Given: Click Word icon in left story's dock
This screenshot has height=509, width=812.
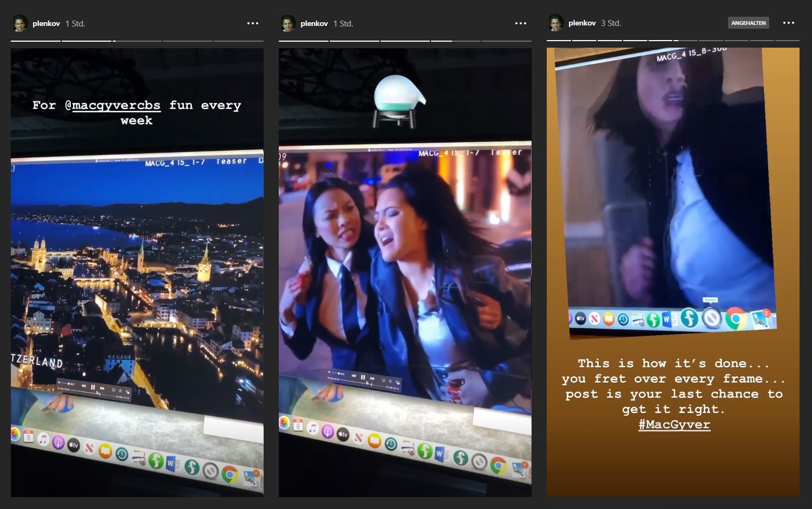Looking at the screenshot, I should [173, 464].
